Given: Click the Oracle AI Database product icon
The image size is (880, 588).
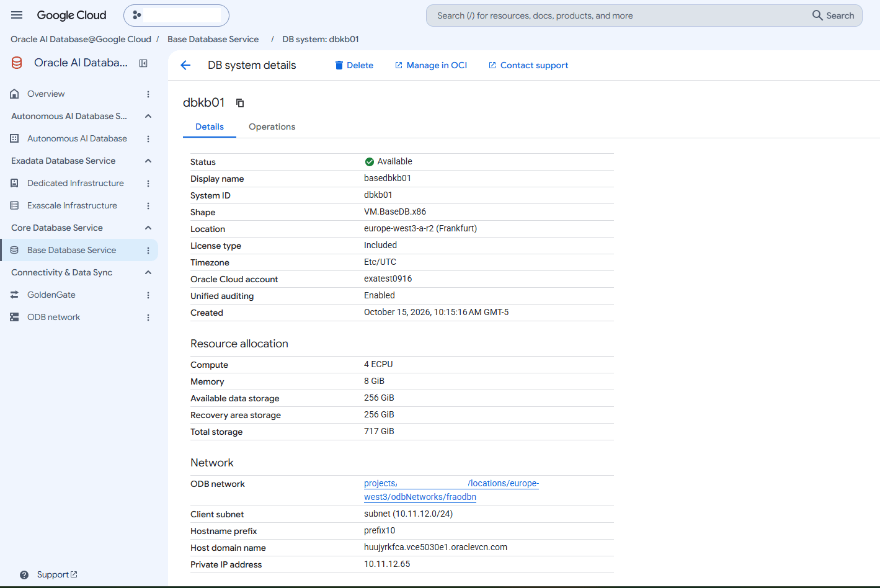Looking at the screenshot, I should coord(17,63).
